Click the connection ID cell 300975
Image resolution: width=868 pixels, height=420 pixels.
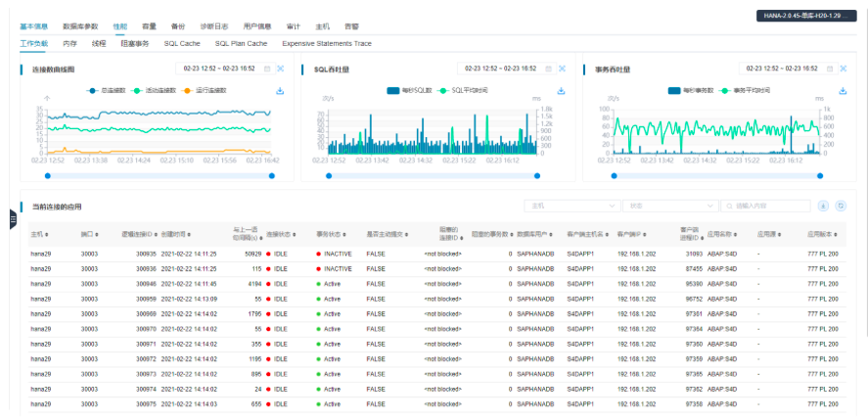[147, 404]
